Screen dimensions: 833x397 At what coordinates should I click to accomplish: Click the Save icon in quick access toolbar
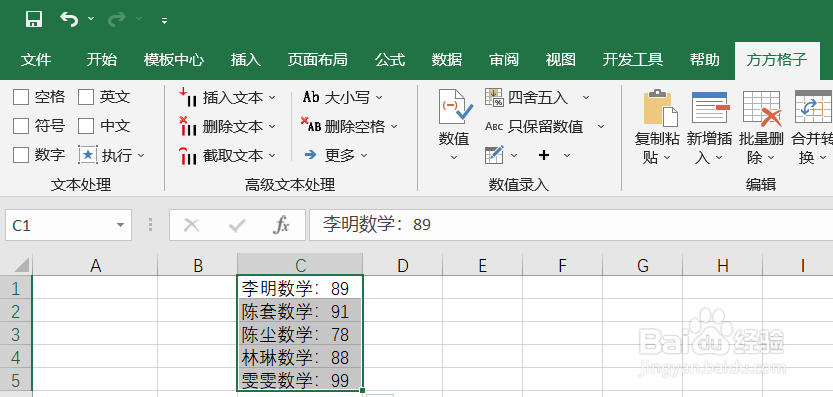34,20
